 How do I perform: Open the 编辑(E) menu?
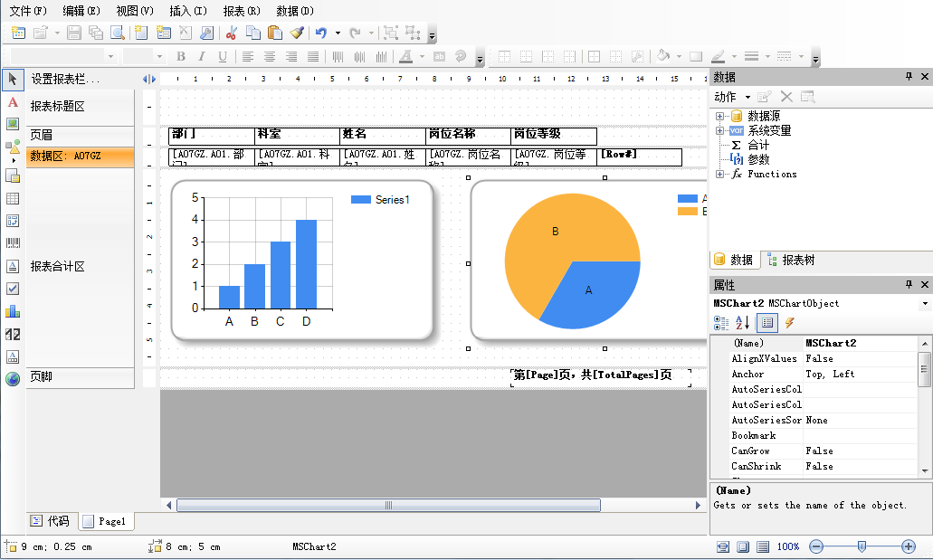click(81, 11)
